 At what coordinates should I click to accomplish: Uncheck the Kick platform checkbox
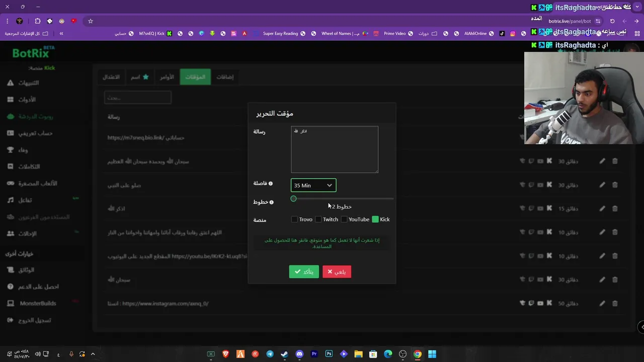pyautogui.click(x=375, y=219)
